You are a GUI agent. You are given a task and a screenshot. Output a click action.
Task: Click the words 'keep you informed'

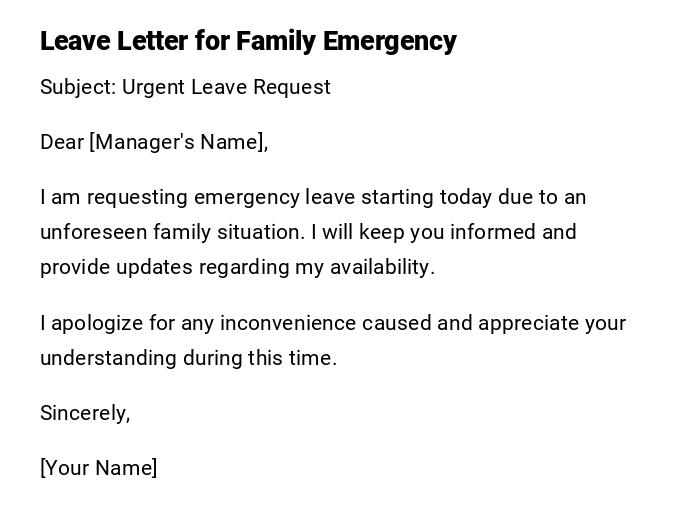pos(388,232)
